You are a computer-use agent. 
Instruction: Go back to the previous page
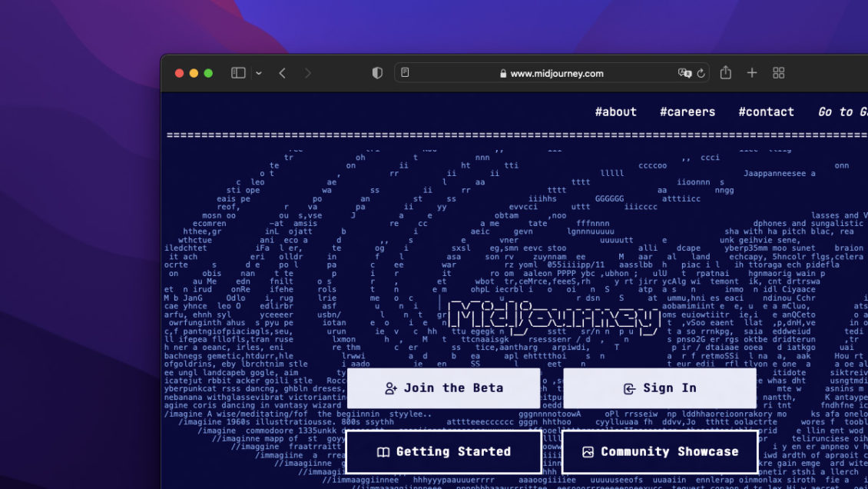[x=282, y=73]
